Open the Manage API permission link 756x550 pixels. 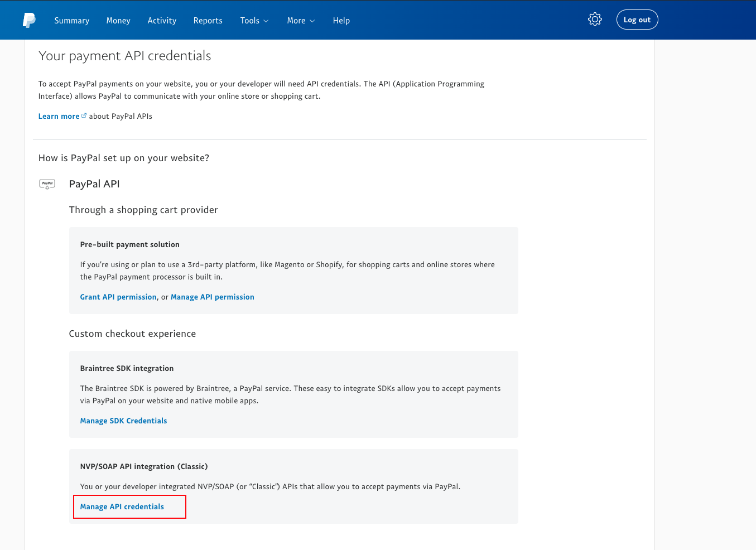tap(213, 297)
